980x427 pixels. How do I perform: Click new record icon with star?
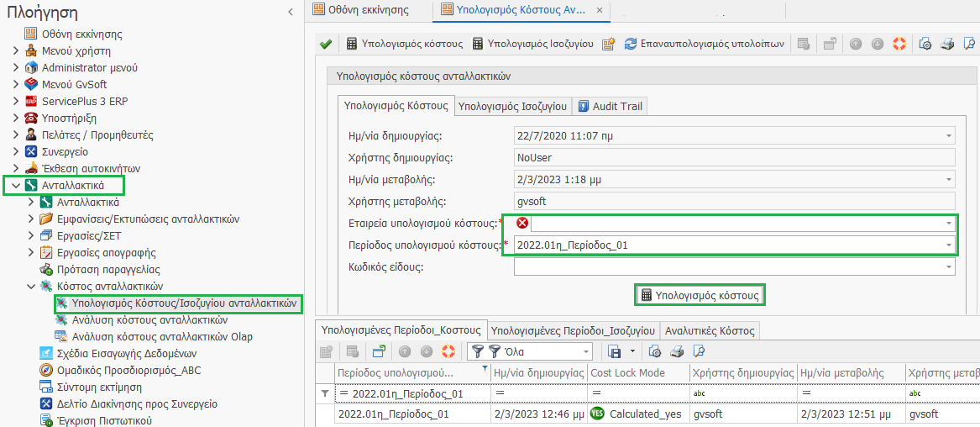click(609, 44)
